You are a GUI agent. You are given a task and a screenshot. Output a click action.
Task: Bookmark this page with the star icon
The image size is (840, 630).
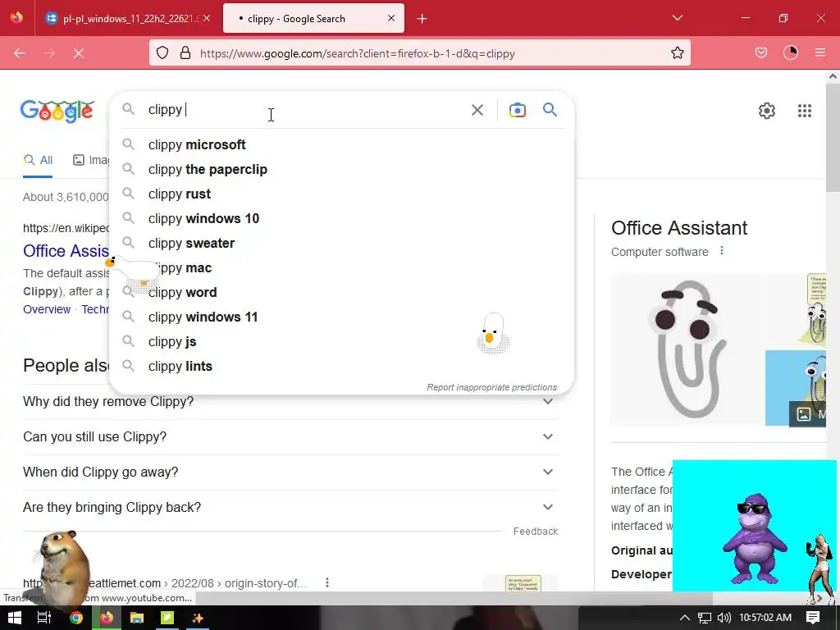[x=677, y=53]
